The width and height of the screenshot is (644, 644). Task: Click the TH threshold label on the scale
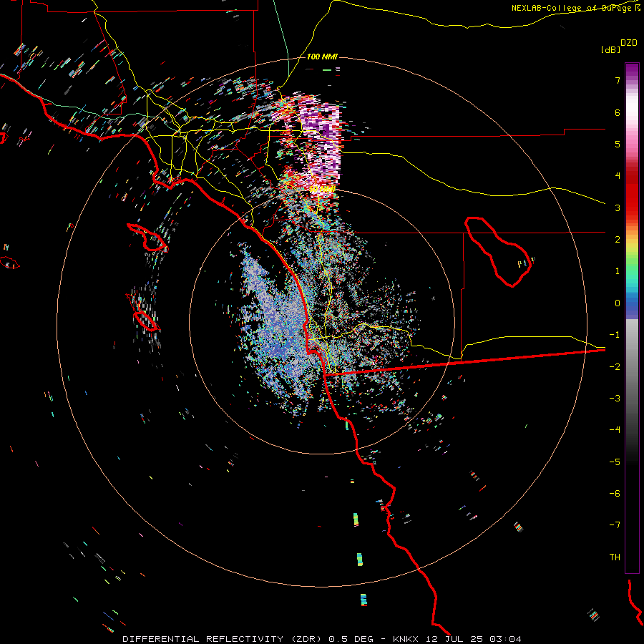point(615,557)
